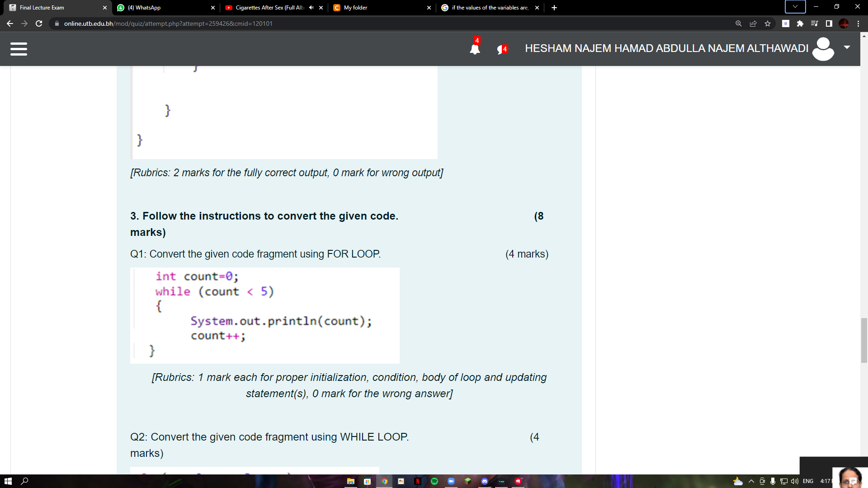Bookmark this page using the star icon
868x488 pixels.
point(768,23)
